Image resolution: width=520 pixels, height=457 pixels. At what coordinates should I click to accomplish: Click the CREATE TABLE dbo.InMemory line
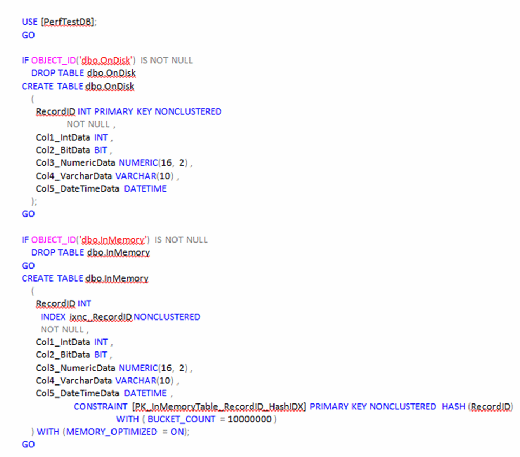[x=85, y=279]
